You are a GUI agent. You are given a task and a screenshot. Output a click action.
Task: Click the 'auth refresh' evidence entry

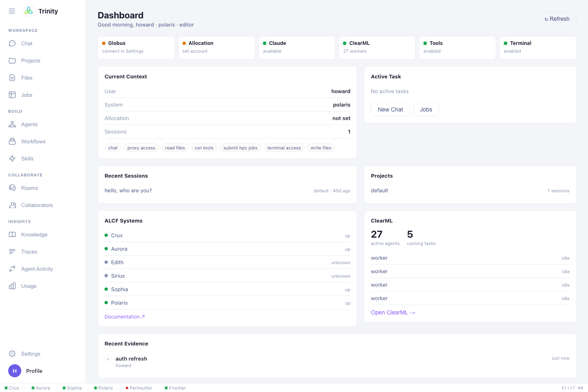click(x=337, y=362)
